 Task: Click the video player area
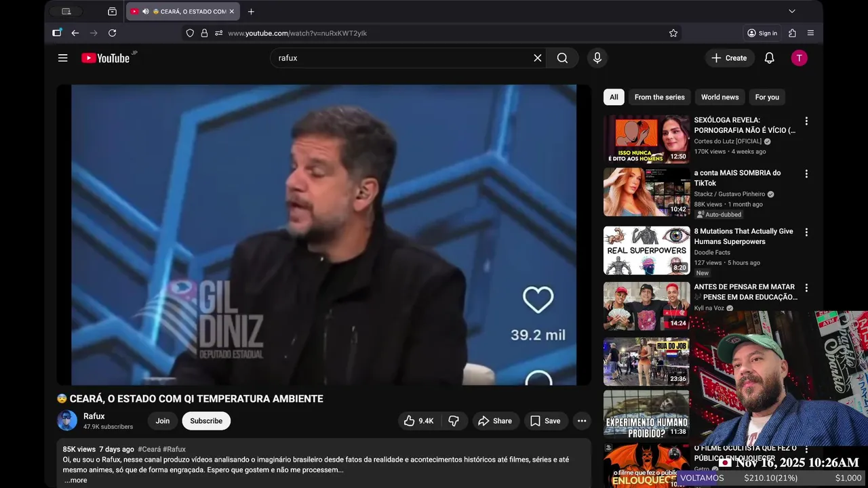323,235
